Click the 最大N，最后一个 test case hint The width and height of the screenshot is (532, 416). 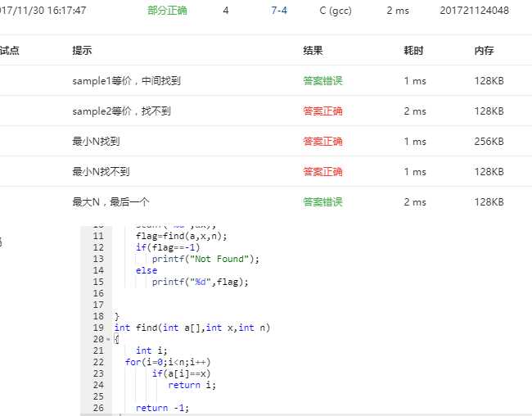tap(110, 201)
